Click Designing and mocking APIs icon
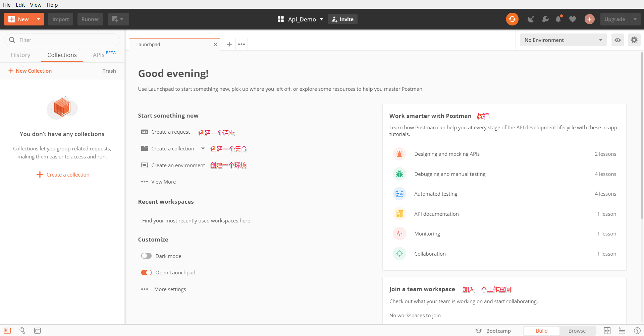 (x=399, y=154)
